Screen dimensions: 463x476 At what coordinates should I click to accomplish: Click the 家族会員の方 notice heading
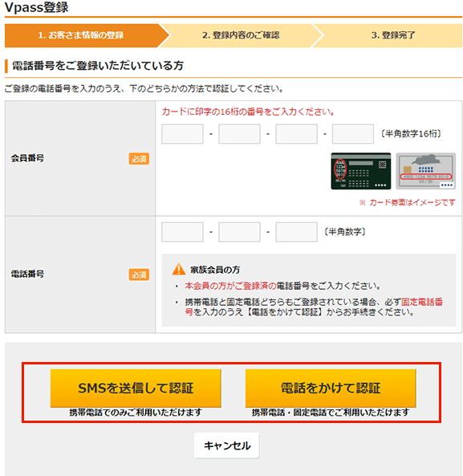pos(215,270)
